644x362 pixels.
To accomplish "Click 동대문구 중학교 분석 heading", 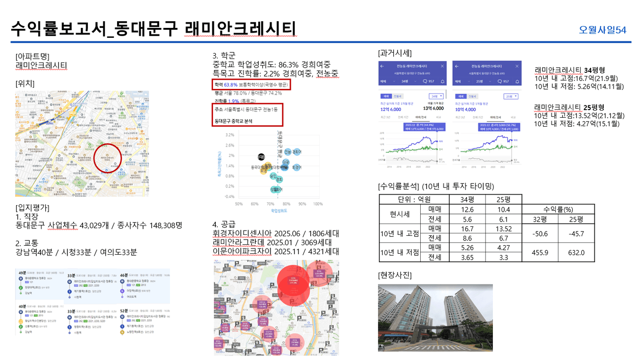I will point(233,121).
